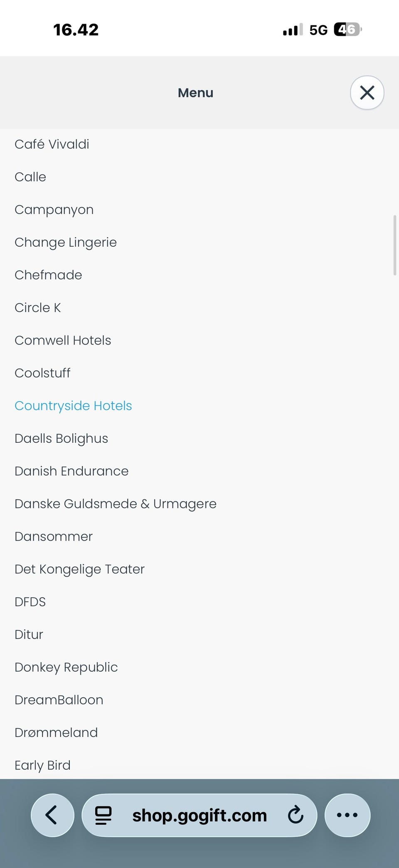Tap the page settings icon in address bar
The height and width of the screenshot is (868, 399).
coord(103,815)
